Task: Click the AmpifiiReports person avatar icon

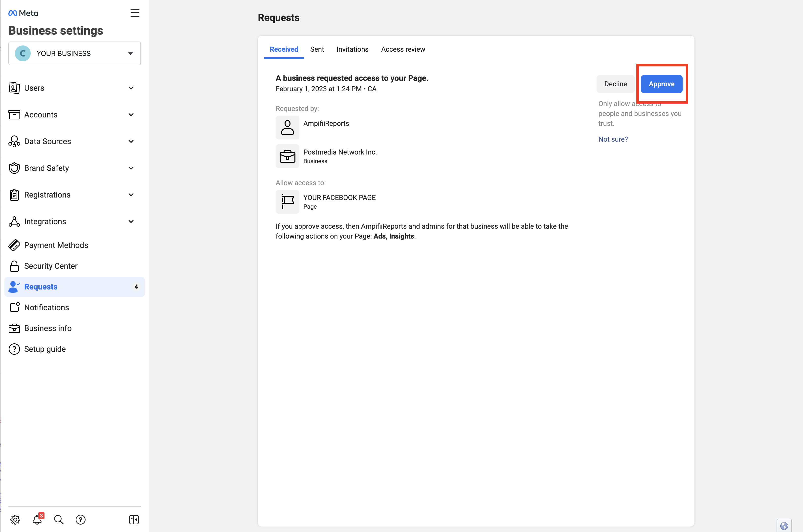Action: [x=287, y=128]
